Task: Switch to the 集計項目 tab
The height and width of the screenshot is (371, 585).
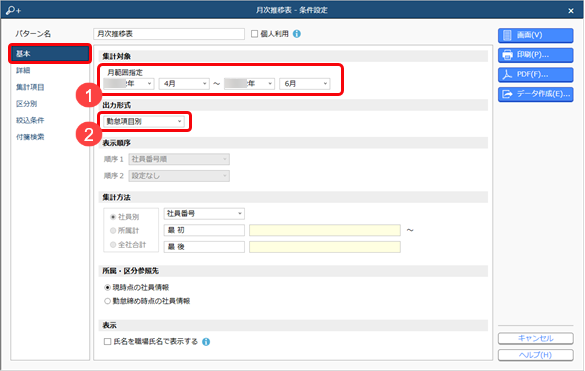Action: pos(30,87)
